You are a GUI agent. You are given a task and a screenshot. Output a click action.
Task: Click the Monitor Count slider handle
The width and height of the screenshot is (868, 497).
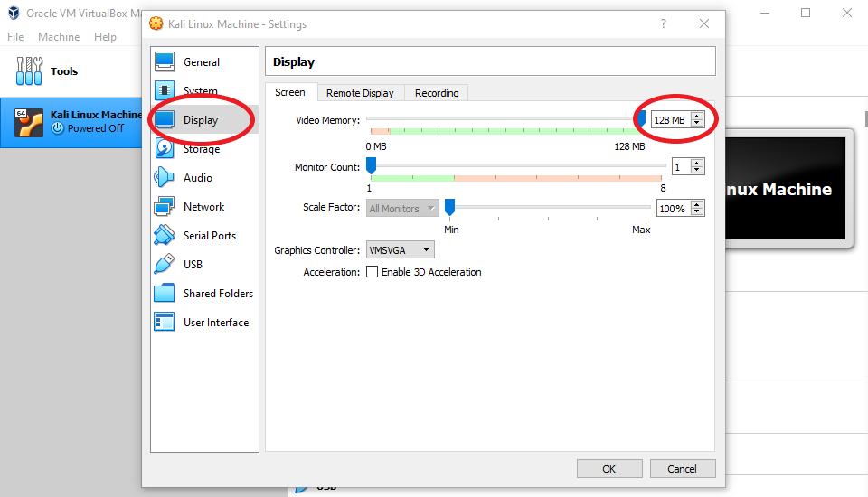(372, 165)
